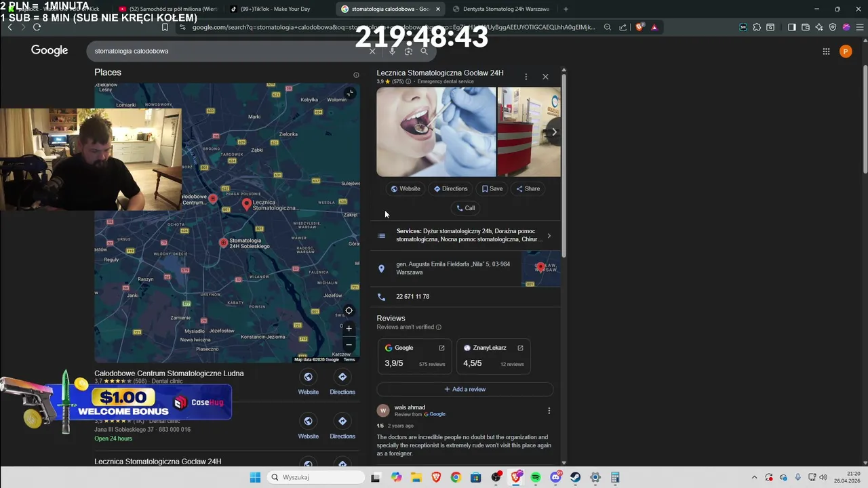Select the Stomatologia 24H Sobieskiego pin
This screenshot has height=488, width=868.
(x=223, y=242)
